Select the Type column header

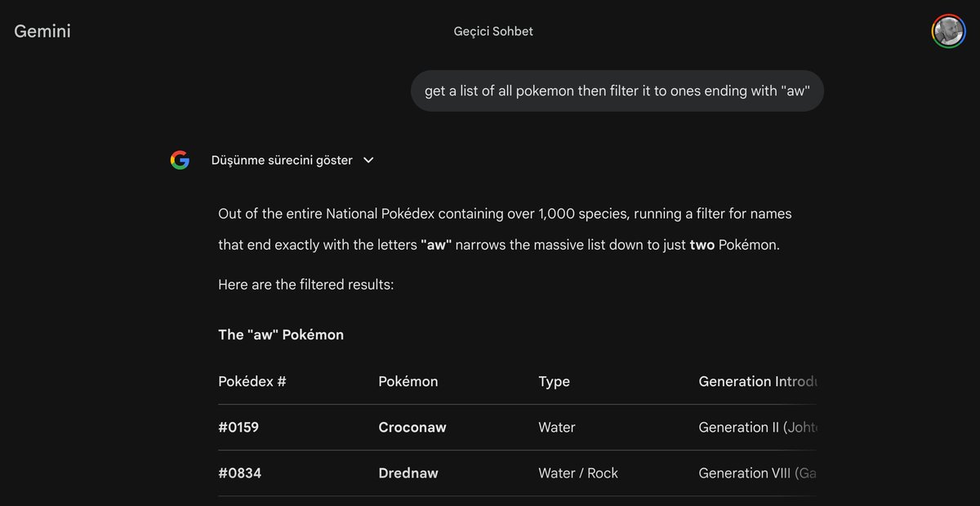[555, 381]
